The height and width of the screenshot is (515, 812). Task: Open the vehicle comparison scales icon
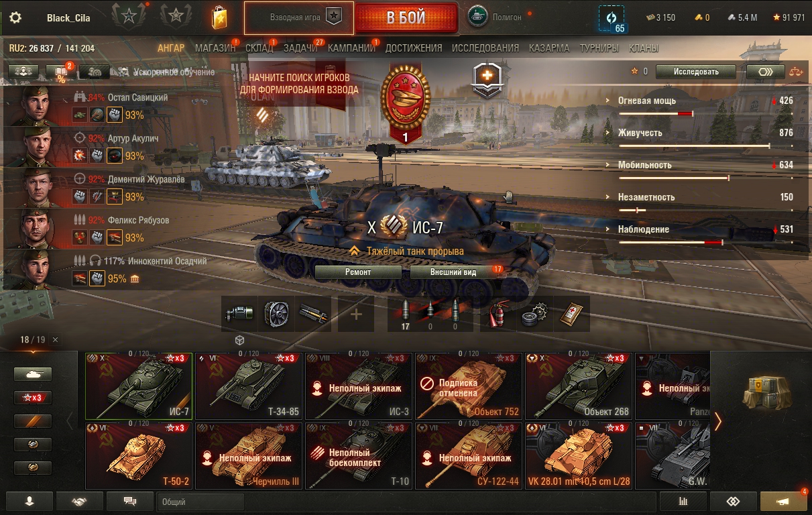click(796, 71)
